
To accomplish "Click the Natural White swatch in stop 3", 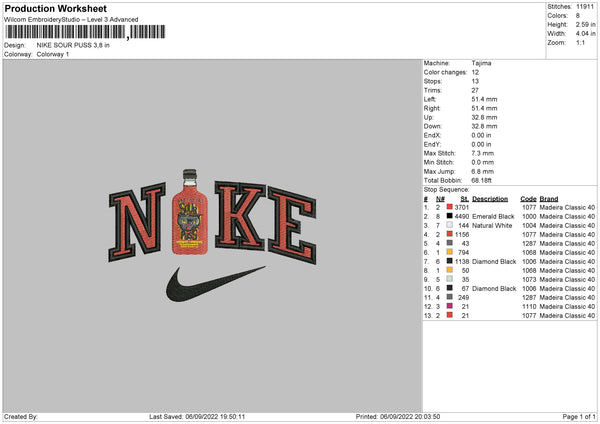I will coord(450,225).
